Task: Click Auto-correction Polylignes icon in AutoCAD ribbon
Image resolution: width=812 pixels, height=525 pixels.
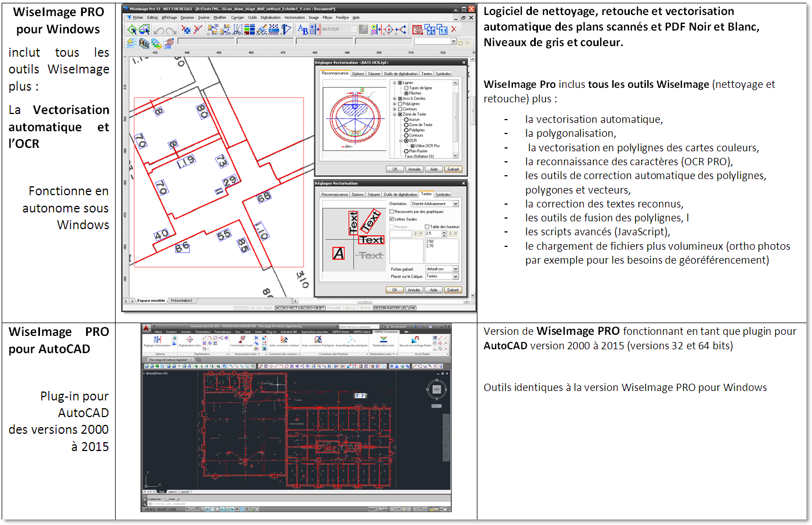Action: pyautogui.click(x=318, y=339)
